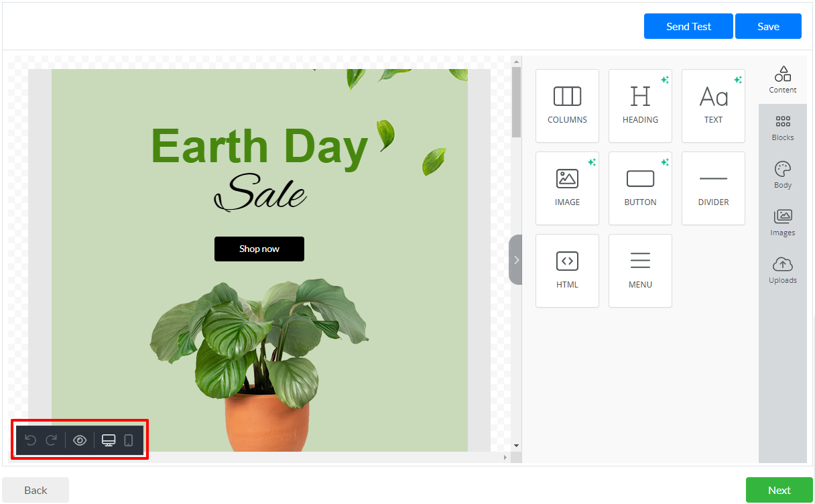
Task: Toggle preview with the eye icon
Action: pos(80,440)
